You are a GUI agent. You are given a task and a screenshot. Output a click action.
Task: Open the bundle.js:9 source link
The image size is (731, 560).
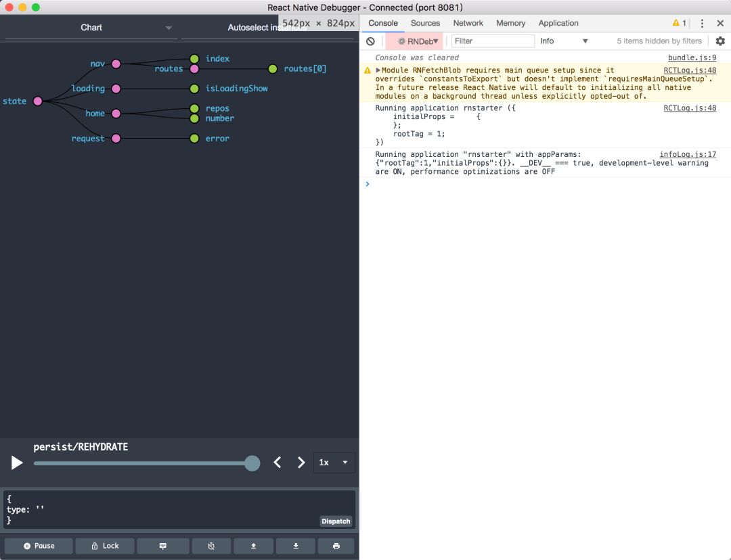pyautogui.click(x=692, y=57)
